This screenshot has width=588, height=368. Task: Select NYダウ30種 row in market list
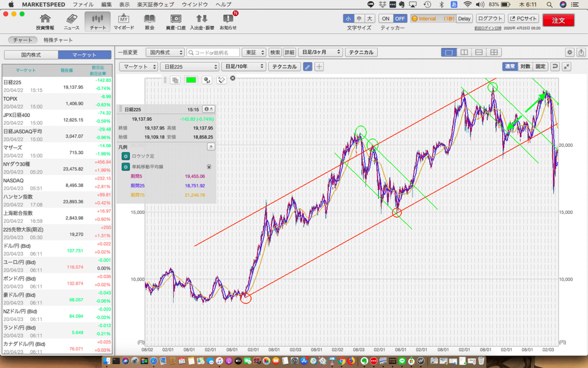click(57, 168)
